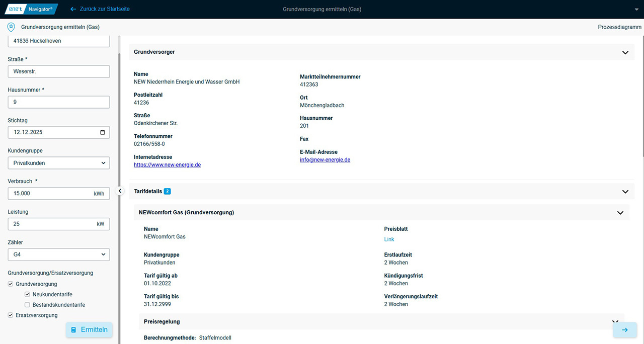
Task: Open the Prozessdiagramm tab
Action: pyautogui.click(x=619, y=27)
